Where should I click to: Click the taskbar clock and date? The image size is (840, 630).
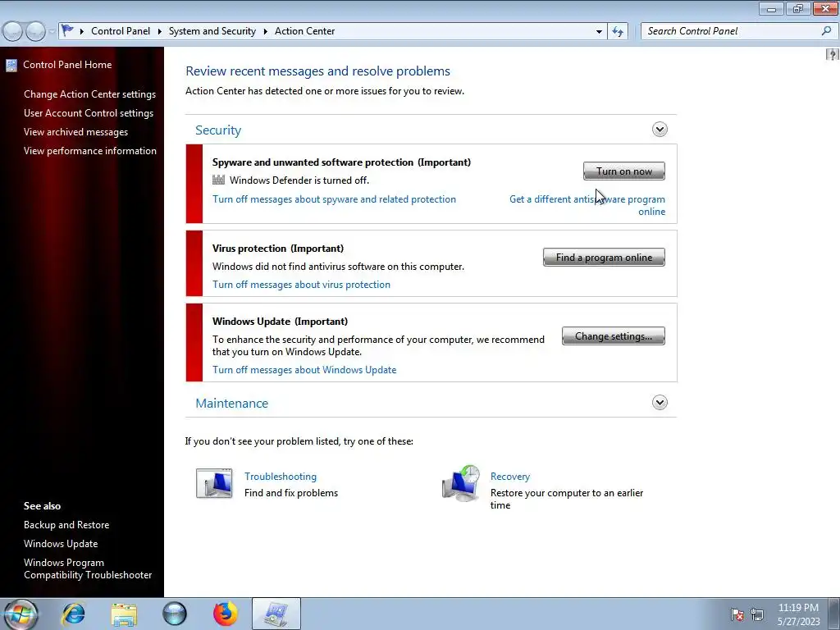coord(798,614)
